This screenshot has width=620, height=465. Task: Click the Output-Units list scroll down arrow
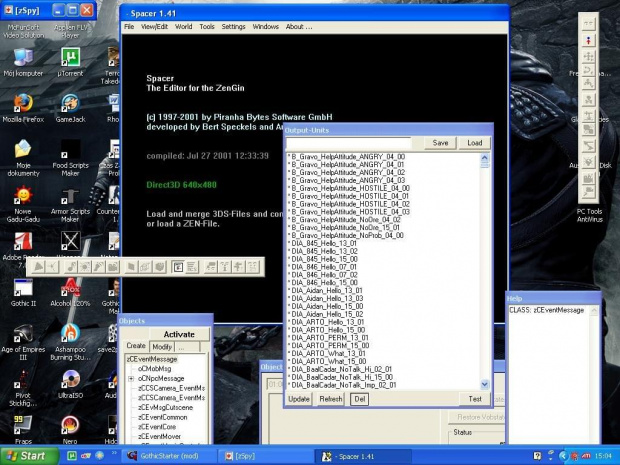point(485,384)
